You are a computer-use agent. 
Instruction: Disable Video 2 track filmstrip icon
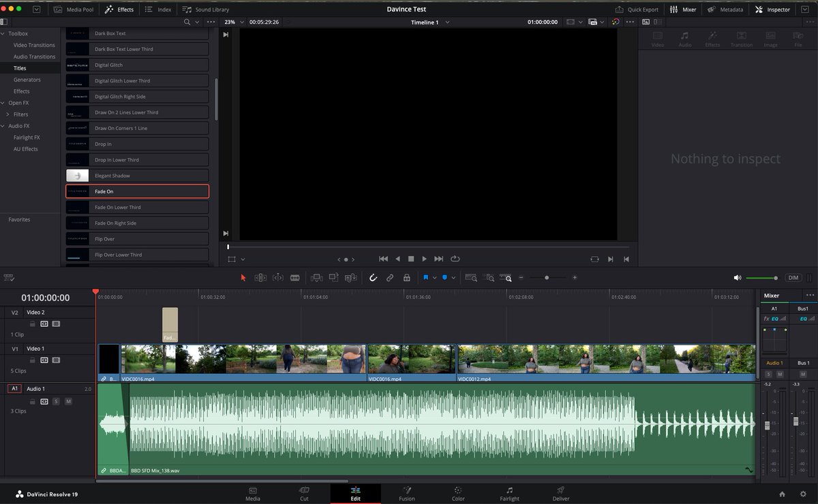56,324
